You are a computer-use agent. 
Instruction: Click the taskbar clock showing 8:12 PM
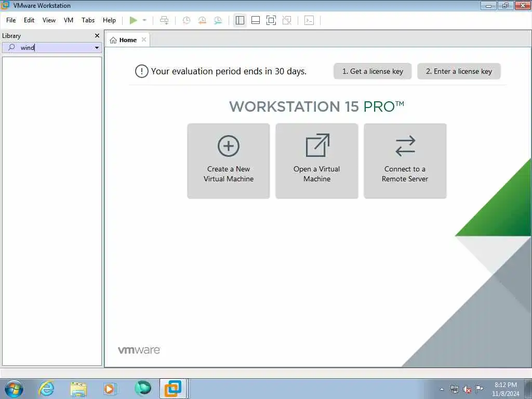[x=506, y=389]
